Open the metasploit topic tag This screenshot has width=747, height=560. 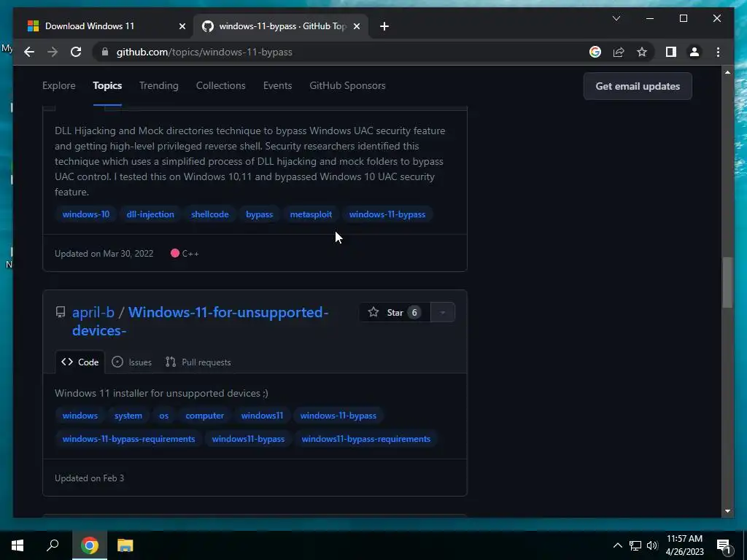311,214
